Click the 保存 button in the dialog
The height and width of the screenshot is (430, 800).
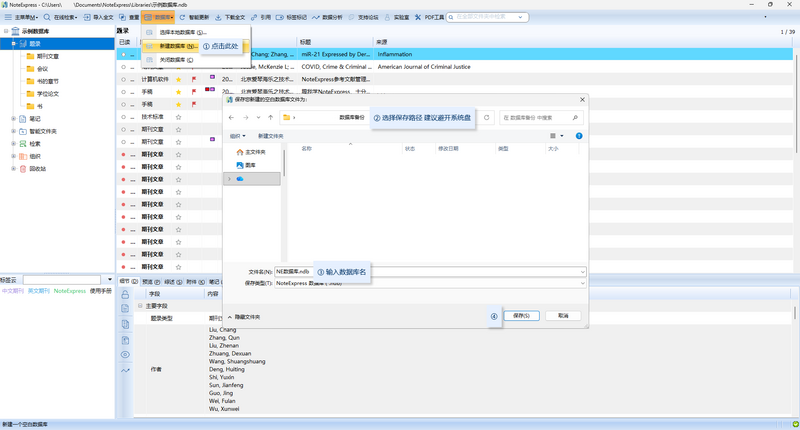521,316
